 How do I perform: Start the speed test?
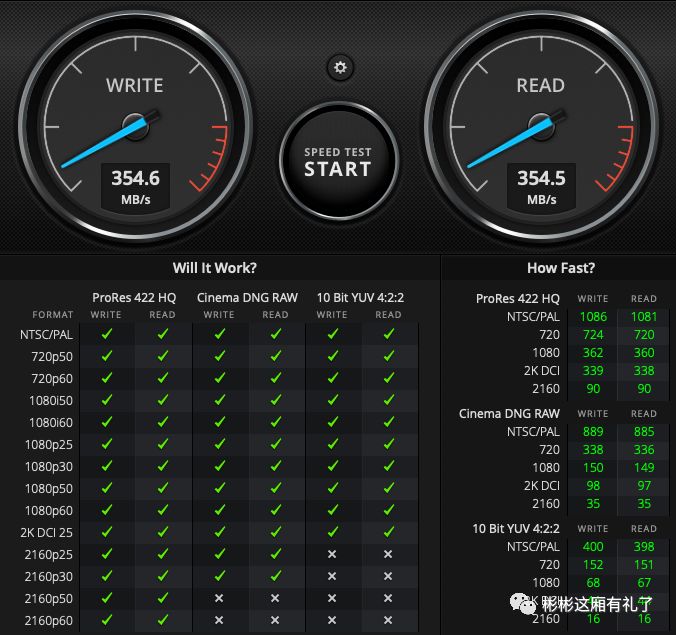pyautogui.click(x=338, y=162)
